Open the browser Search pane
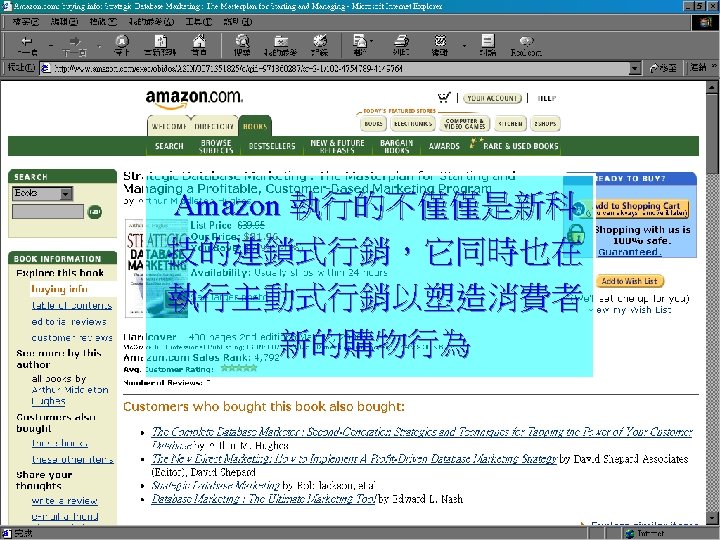This screenshot has height=540, width=720. (x=242, y=46)
